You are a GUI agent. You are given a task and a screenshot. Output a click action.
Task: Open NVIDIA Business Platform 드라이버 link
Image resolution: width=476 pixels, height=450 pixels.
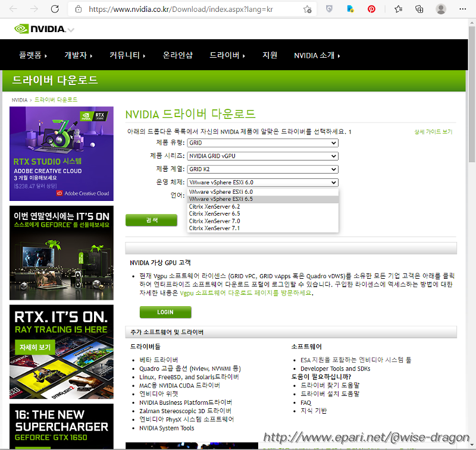tap(186, 402)
